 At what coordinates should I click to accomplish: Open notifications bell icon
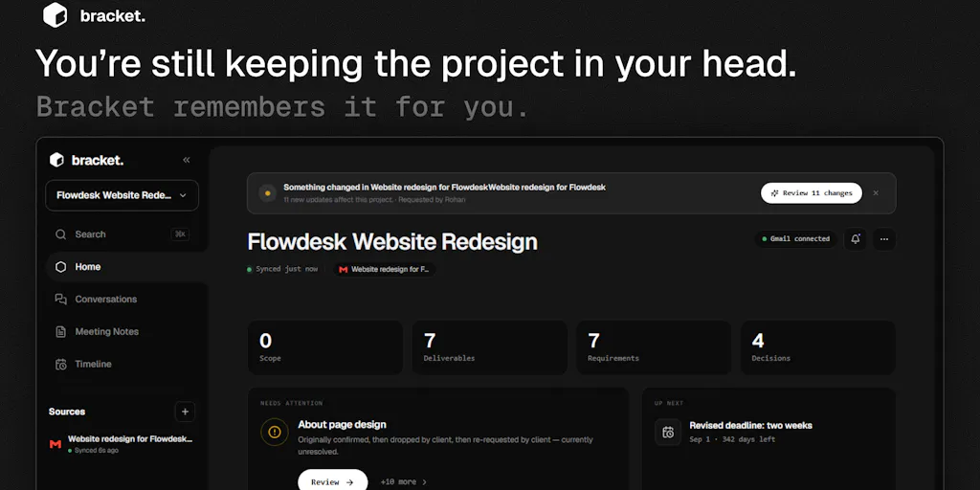[x=855, y=238]
